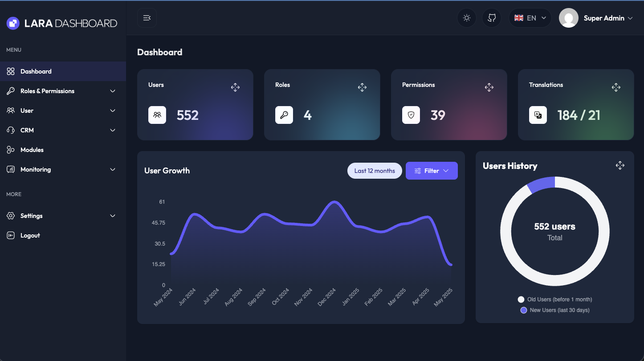This screenshot has width=644, height=361.
Task: Collapse sidebar using the hamburger toggle
Action: [147, 18]
